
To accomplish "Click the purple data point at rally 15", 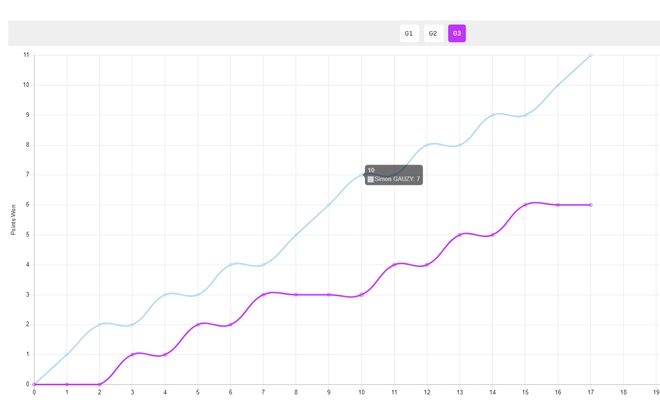I will pos(525,205).
